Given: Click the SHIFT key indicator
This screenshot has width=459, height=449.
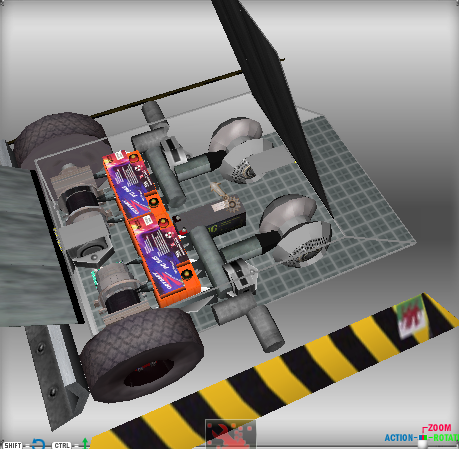Looking at the screenshot, I should (13, 445).
